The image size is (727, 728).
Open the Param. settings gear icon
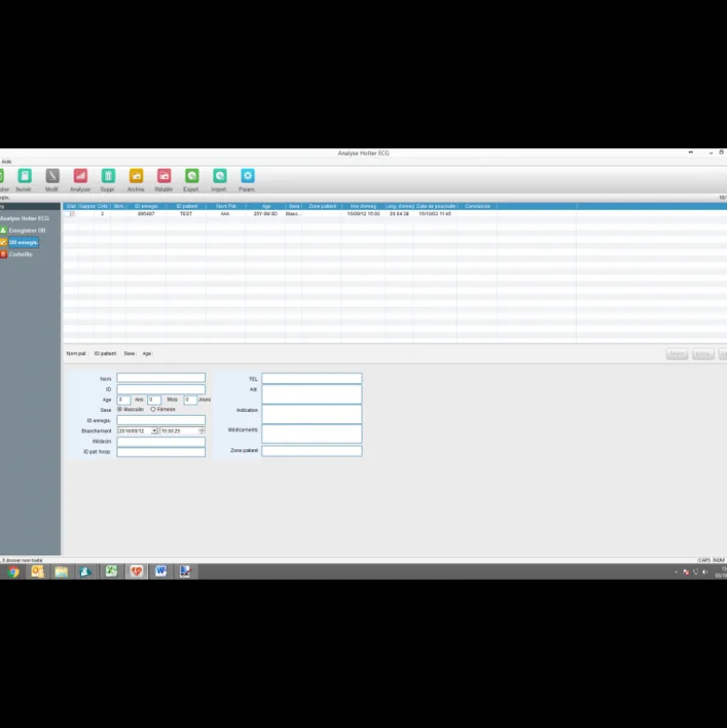[247, 176]
